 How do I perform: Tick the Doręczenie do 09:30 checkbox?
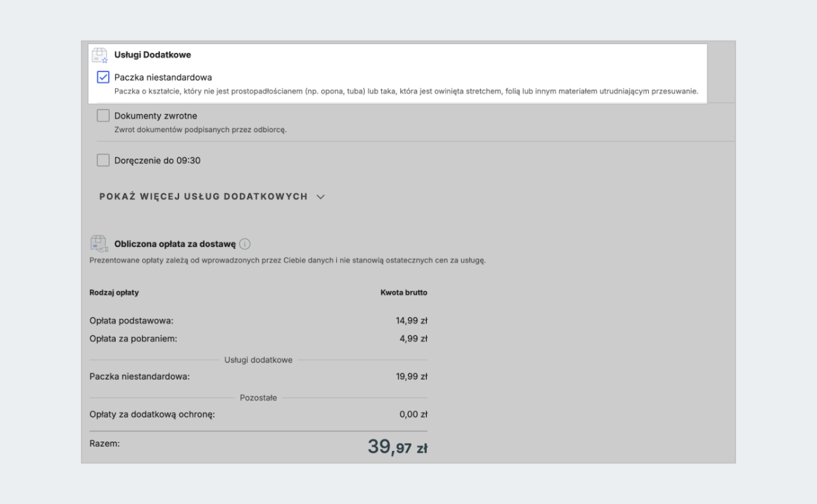pyautogui.click(x=103, y=161)
